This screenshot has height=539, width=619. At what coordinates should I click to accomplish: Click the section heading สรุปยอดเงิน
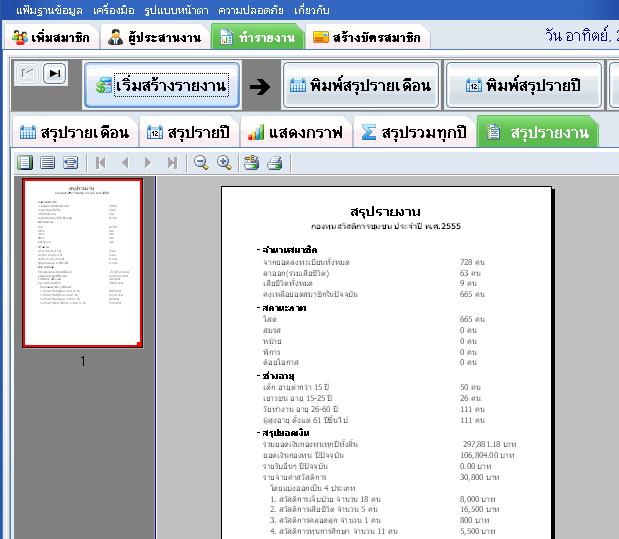pyautogui.click(x=286, y=433)
